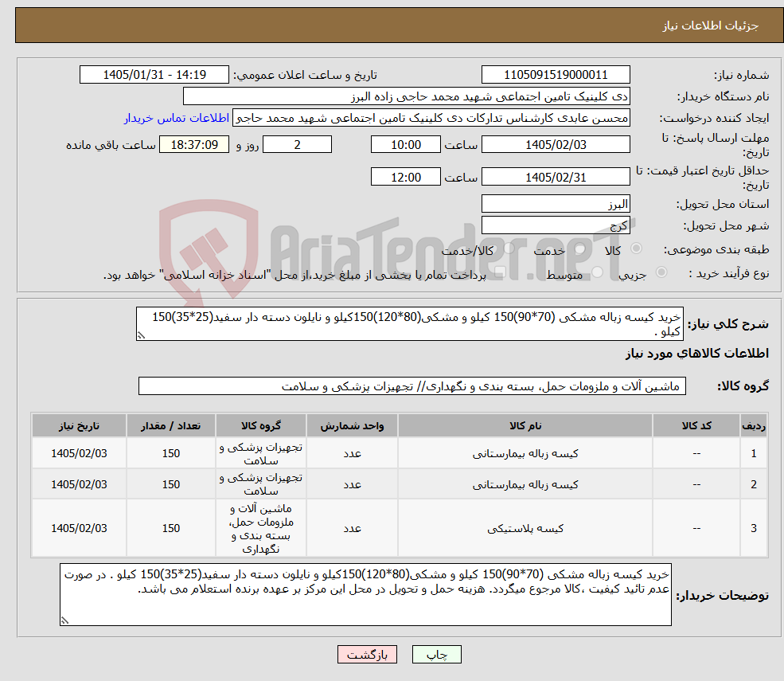Click the delivery city field کرج
This screenshot has width=784, height=681.
tap(556, 225)
